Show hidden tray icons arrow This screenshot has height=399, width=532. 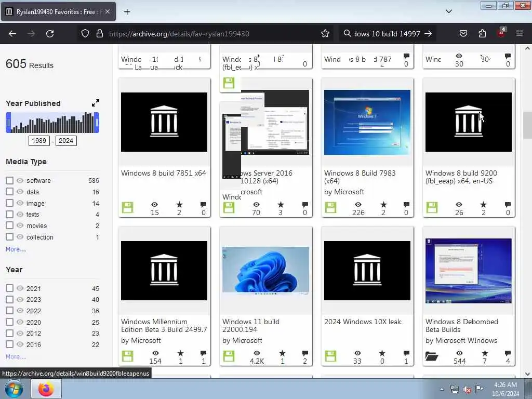(442, 390)
